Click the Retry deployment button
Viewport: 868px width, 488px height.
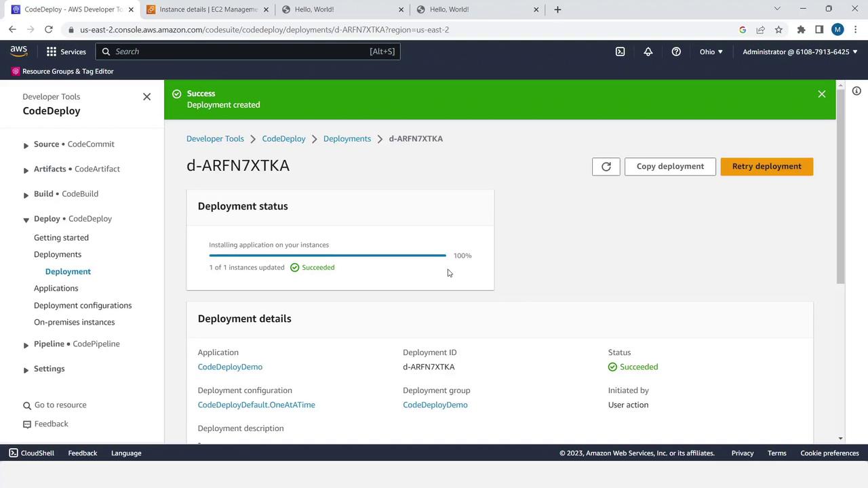766,167
